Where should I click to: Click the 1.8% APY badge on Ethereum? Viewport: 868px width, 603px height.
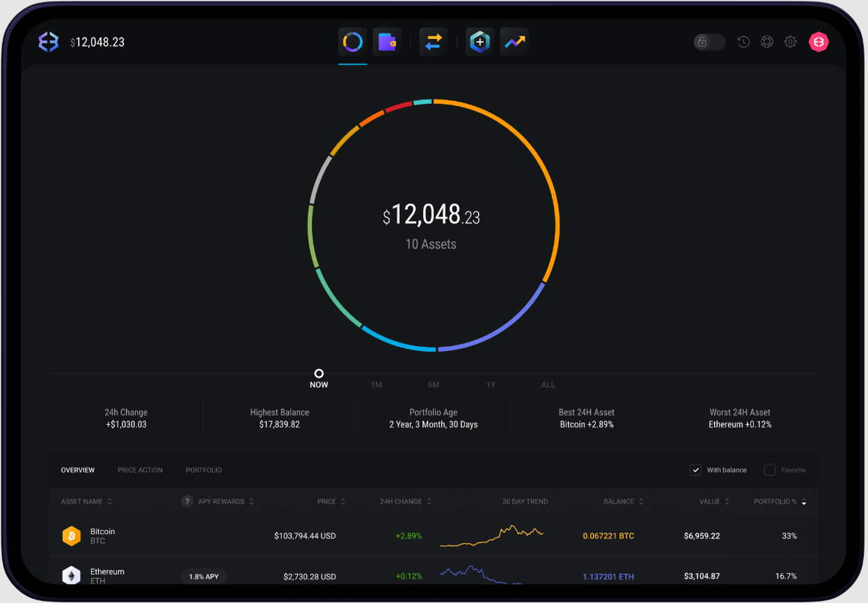203,576
